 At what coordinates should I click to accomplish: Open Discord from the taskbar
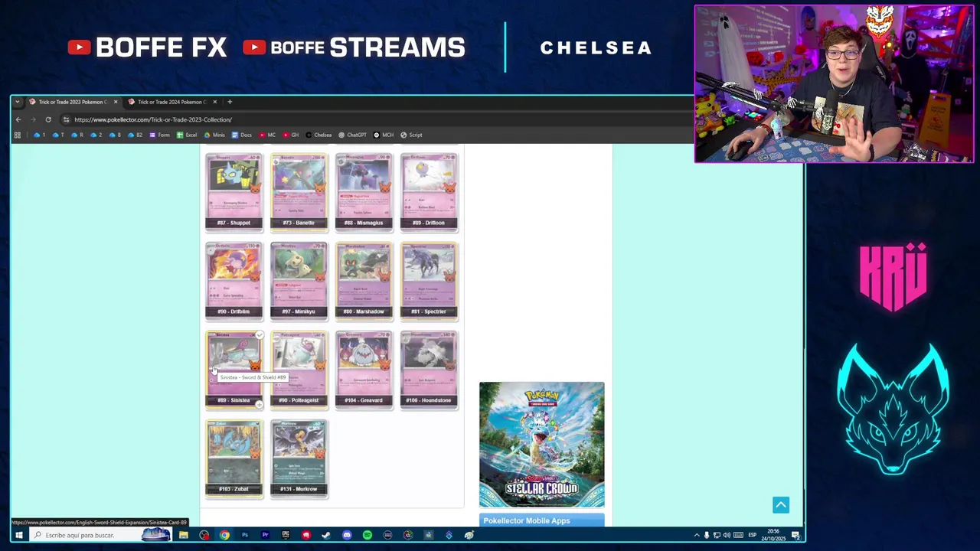[x=347, y=535]
